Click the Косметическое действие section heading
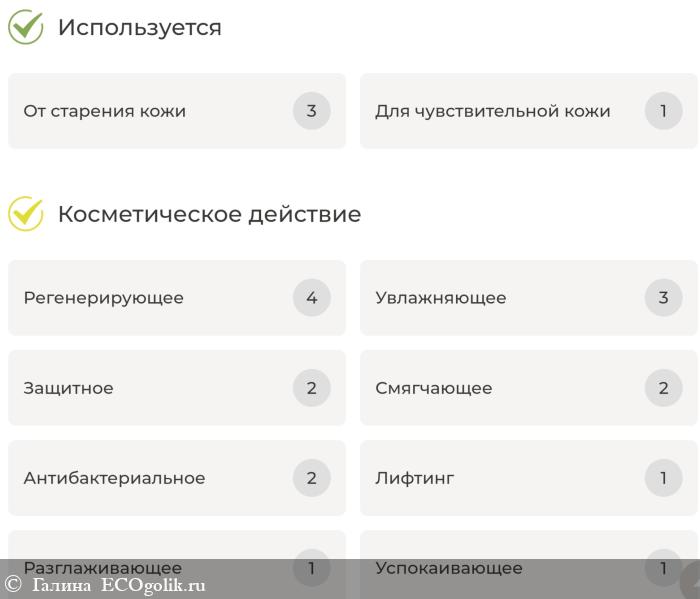 [x=209, y=214]
